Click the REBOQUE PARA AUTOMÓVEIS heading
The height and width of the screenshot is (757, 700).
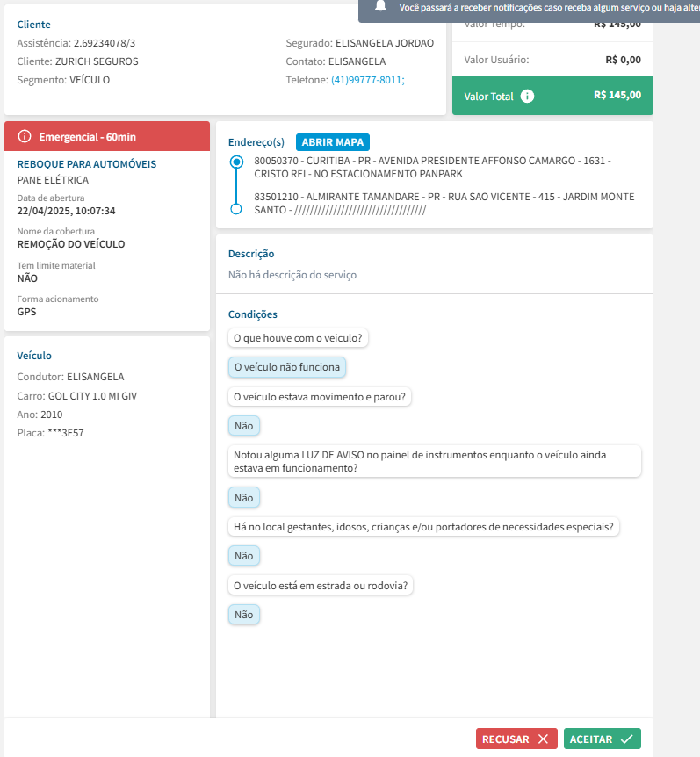click(x=87, y=164)
